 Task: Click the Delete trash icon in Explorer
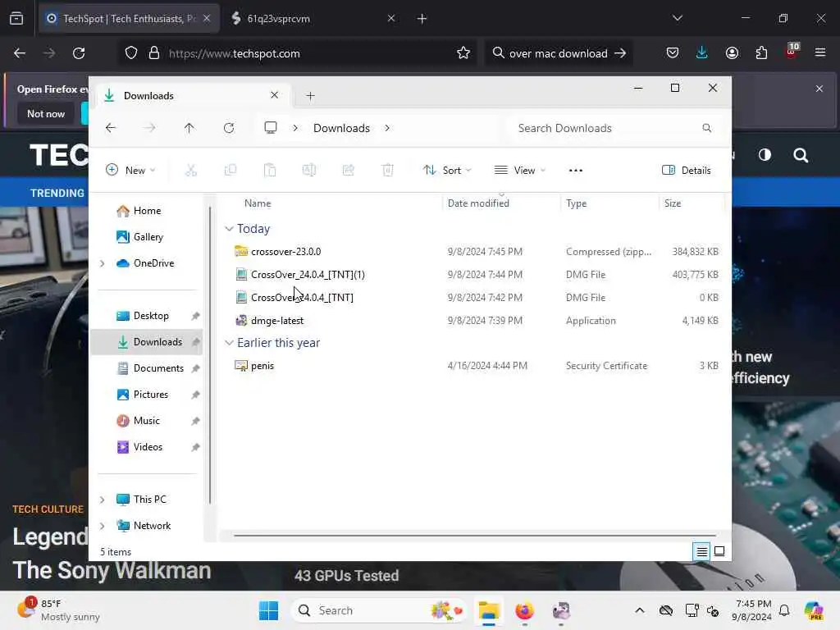click(388, 171)
